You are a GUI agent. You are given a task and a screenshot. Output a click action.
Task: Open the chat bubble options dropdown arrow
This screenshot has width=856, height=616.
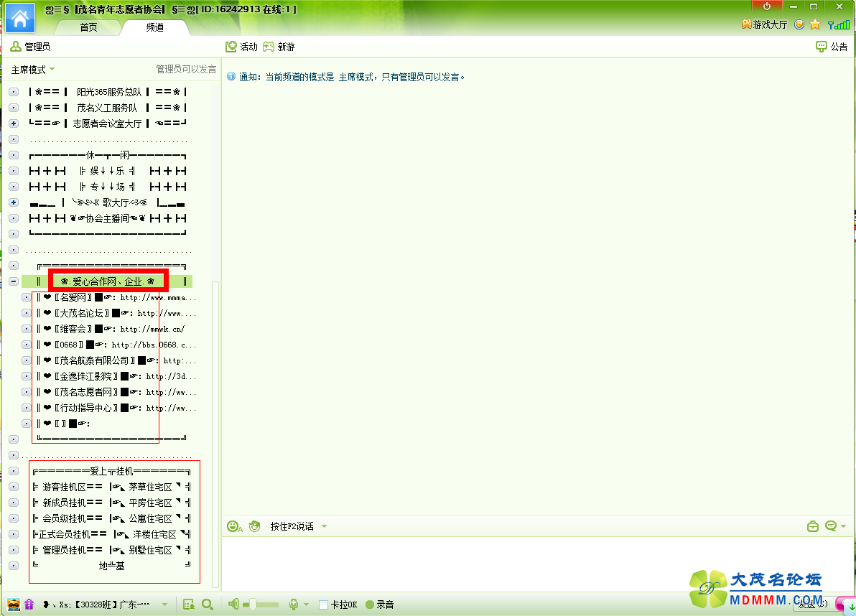tap(844, 526)
